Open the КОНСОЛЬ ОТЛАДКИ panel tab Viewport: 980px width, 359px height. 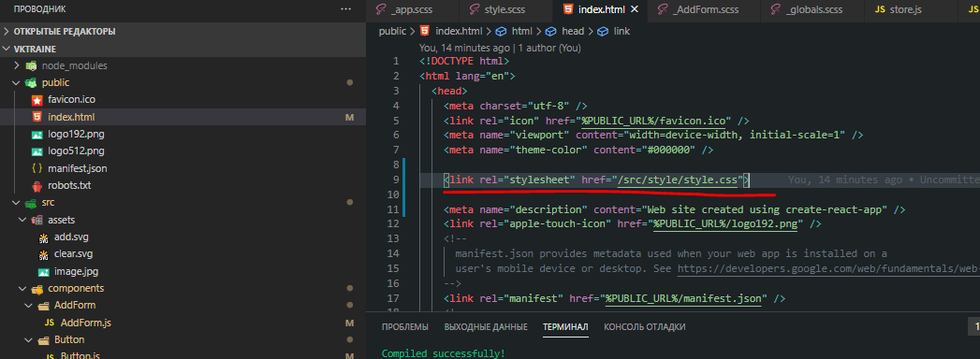pos(644,326)
